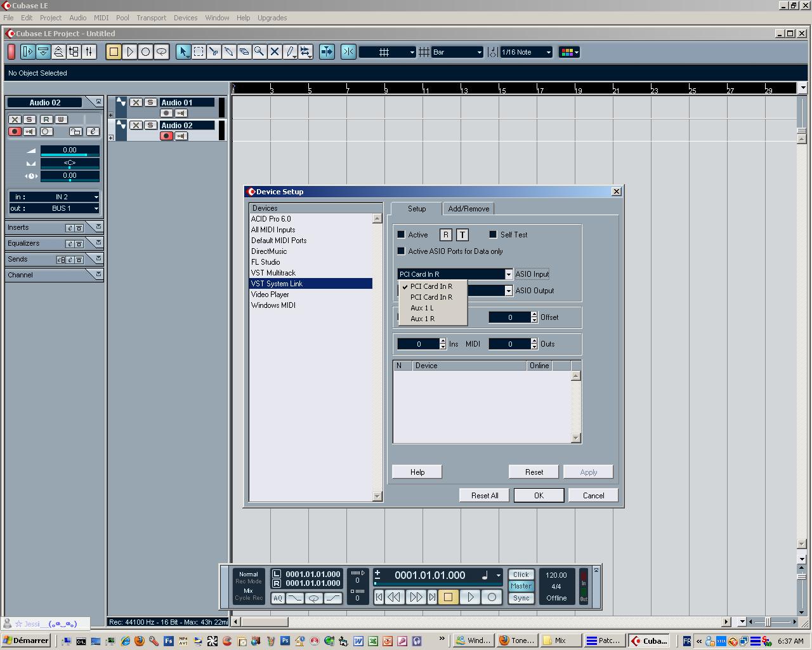Open Grid type Bar dropdown

point(457,52)
